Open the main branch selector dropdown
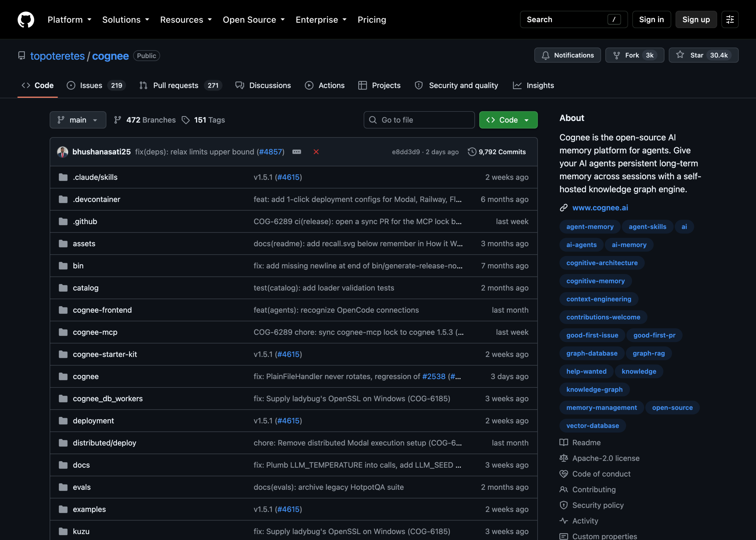This screenshot has height=540, width=756. [x=78, y=120]
